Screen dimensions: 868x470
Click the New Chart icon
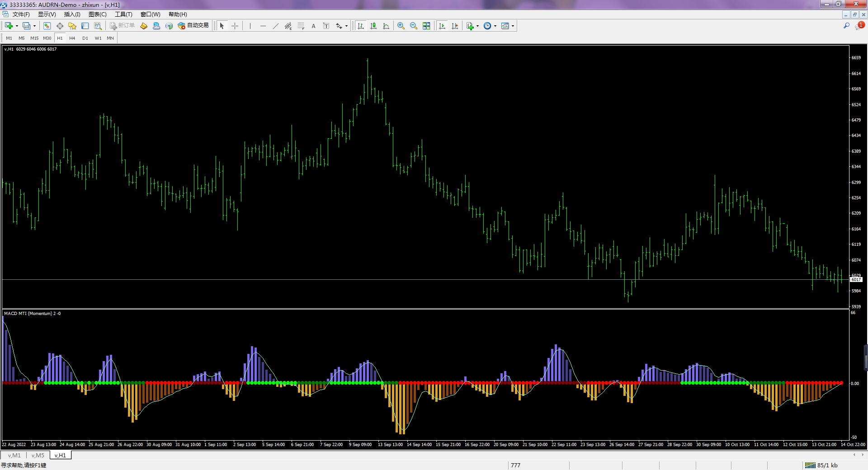click(9, 26)
